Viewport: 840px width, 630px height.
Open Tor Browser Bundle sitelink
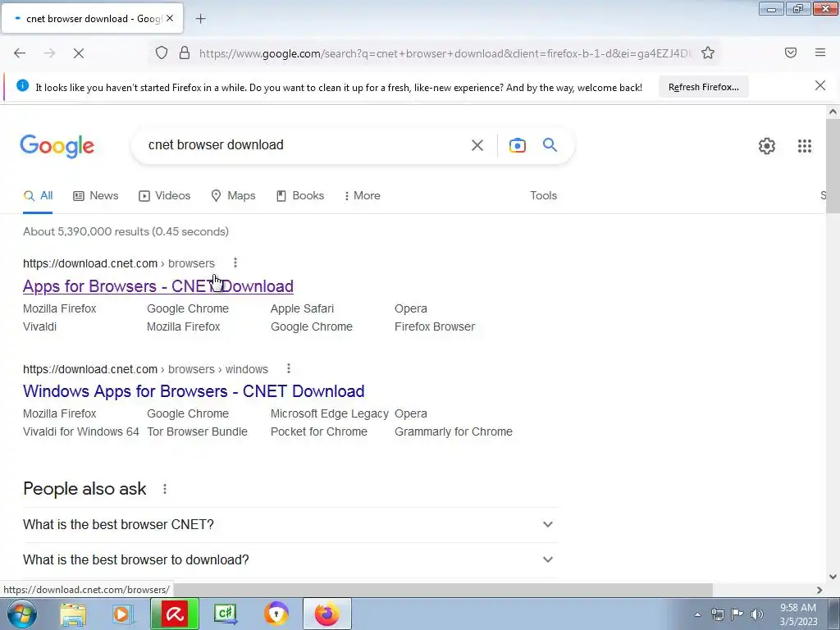pyautogui.click(x=197, y=431)
